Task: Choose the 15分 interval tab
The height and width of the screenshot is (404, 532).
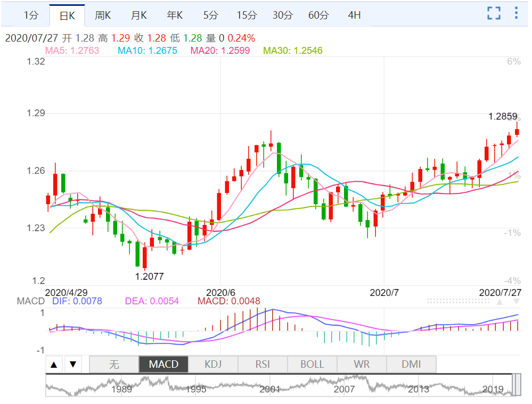Action: click(247, 15)
